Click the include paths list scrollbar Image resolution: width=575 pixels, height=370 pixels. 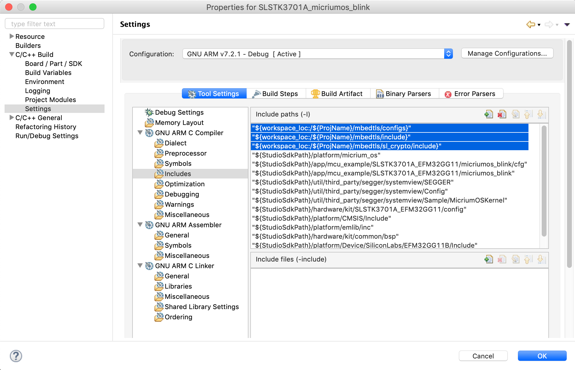pos(544,181)
